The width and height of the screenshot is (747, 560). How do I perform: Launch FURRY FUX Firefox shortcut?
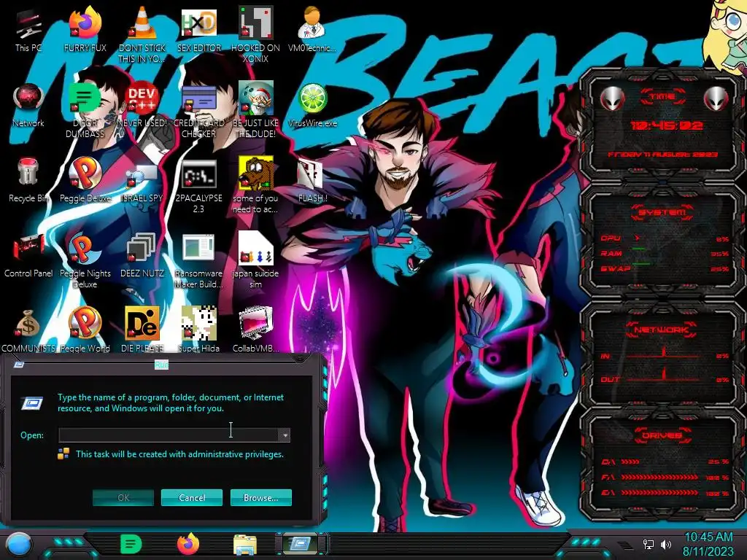85,28
